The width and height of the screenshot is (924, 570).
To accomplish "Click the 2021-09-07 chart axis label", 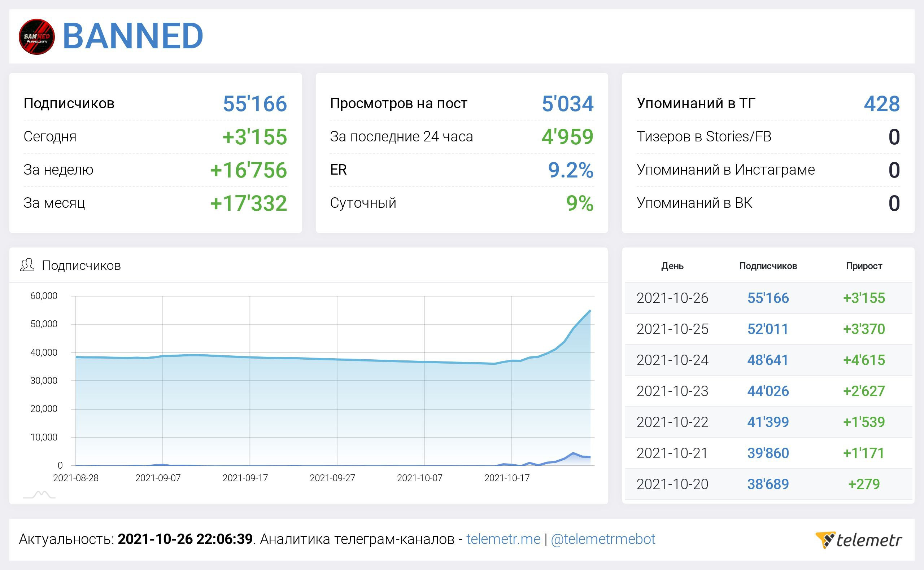I will (x=158, y=478).
